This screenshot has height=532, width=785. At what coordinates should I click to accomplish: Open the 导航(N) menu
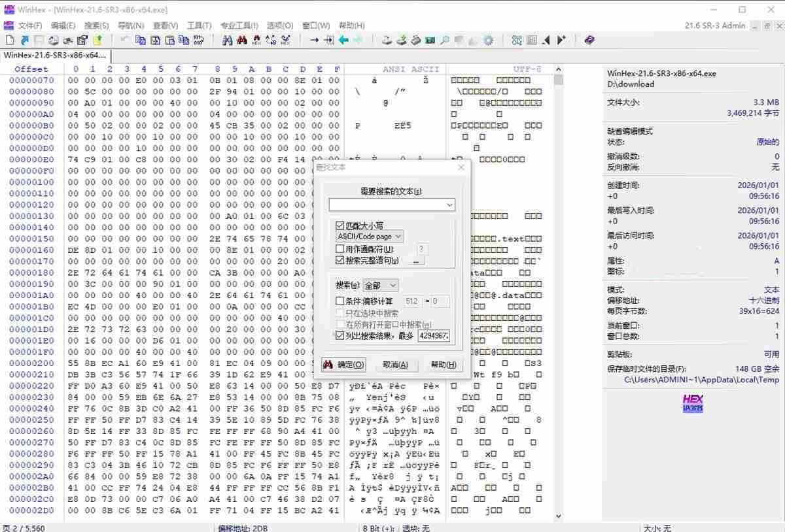(x=131, y=25)
